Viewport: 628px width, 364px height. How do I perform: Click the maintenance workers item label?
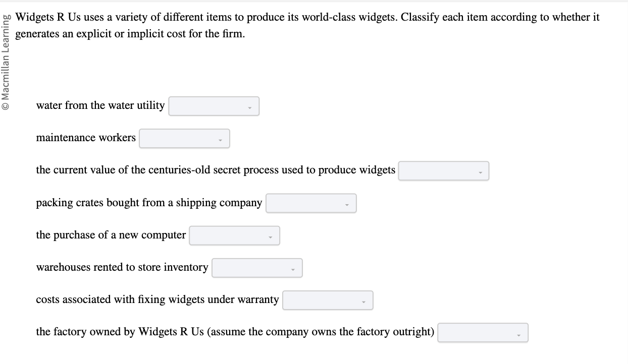(86, 137)
